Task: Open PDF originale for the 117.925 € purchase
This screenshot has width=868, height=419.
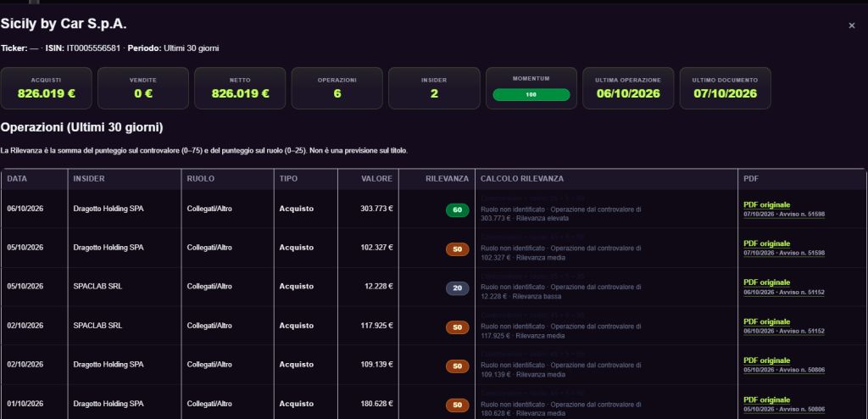Action: pos(766,321)
